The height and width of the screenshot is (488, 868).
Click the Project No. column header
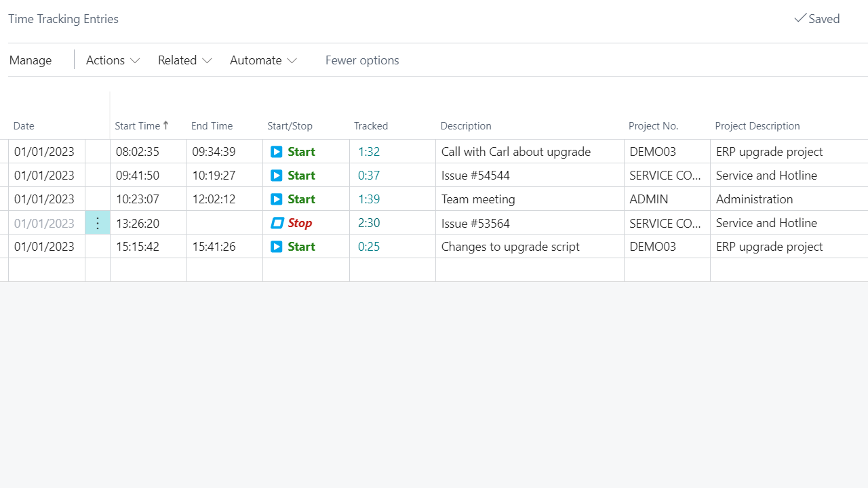click(x=653, y=126)
